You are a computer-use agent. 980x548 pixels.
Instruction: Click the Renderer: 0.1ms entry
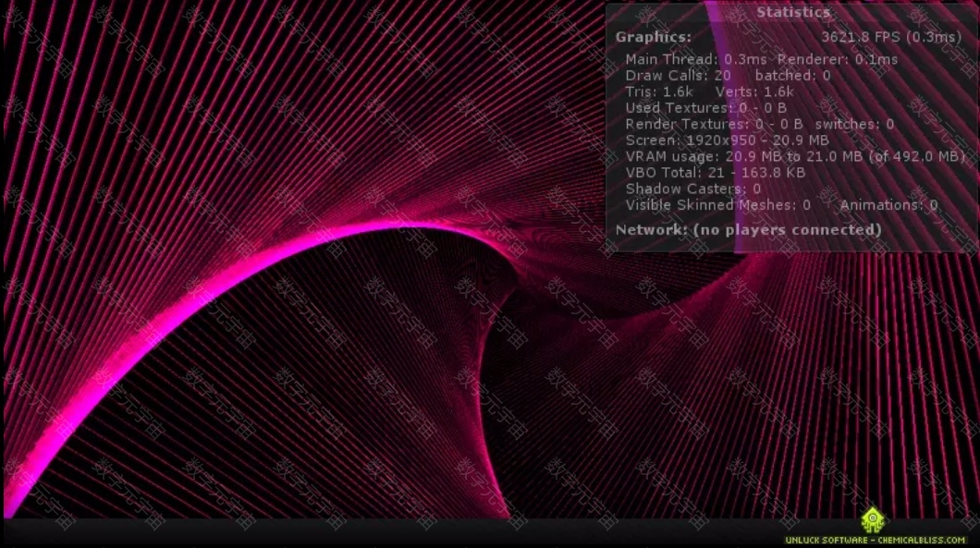click(838, 59)
